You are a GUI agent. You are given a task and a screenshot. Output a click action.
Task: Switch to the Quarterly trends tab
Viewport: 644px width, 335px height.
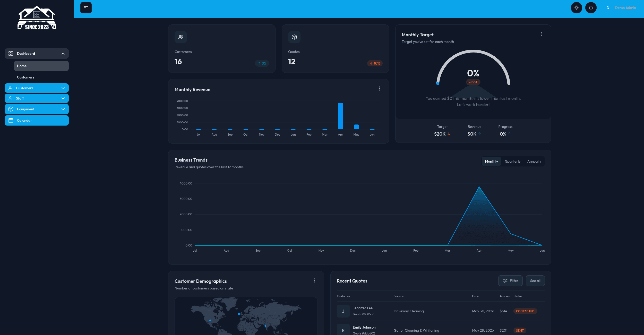point(512,161)
